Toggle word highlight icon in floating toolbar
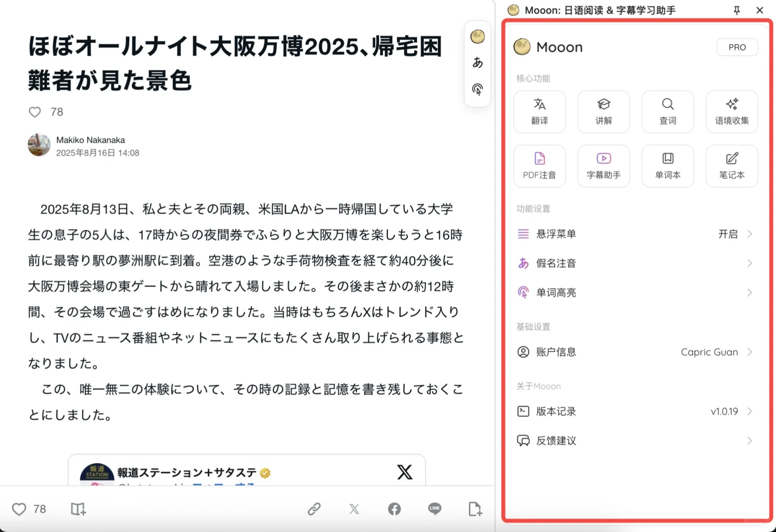Image resolution: width=776 pixels, height=532 pixels. coord(477,89)
